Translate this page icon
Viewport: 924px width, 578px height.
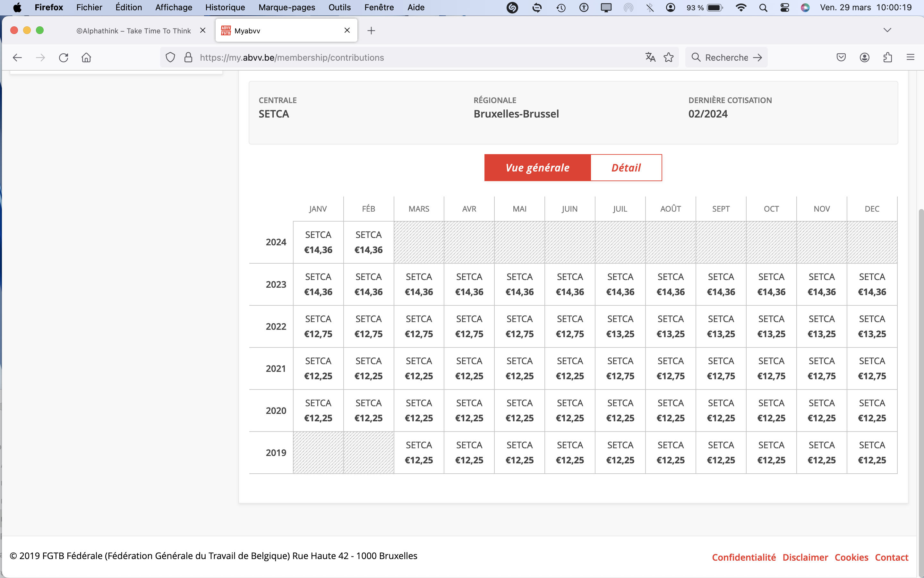point(650,57)
